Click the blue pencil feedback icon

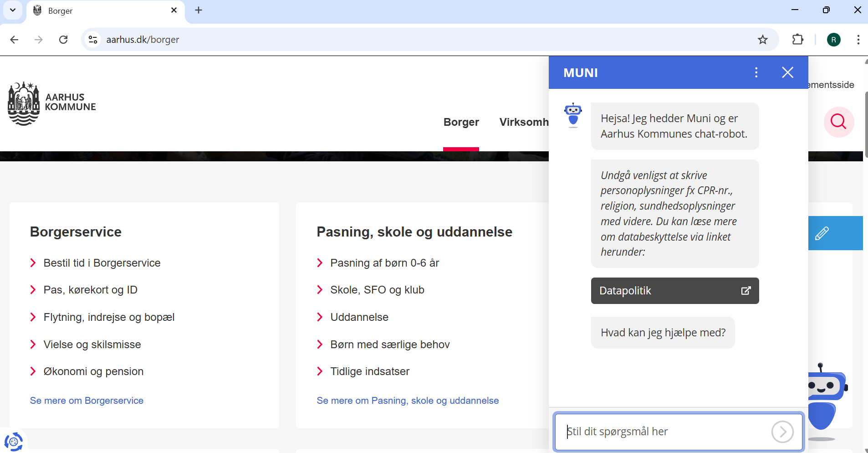822,233
